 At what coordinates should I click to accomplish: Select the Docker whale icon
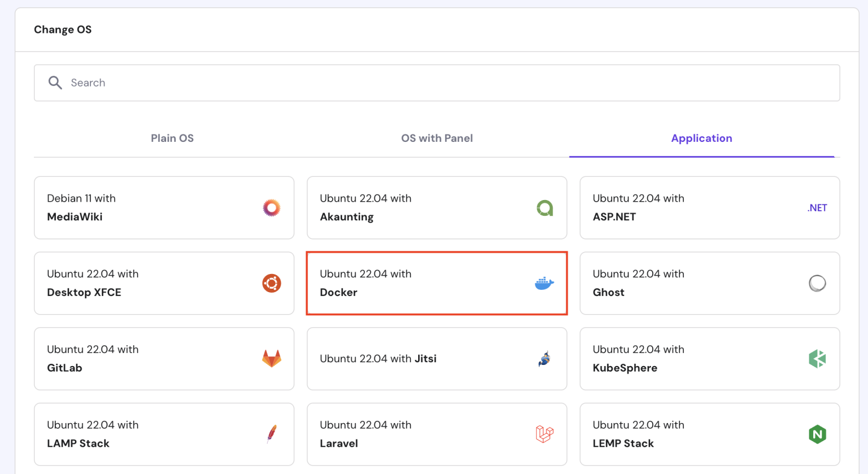[544, 283]
